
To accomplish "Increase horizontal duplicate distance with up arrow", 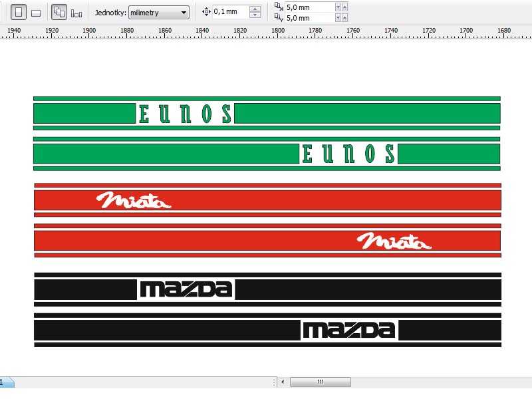I will click(344, 7).
